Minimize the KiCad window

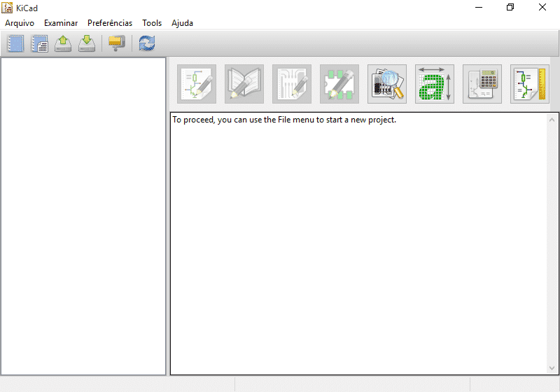point(479,7)
